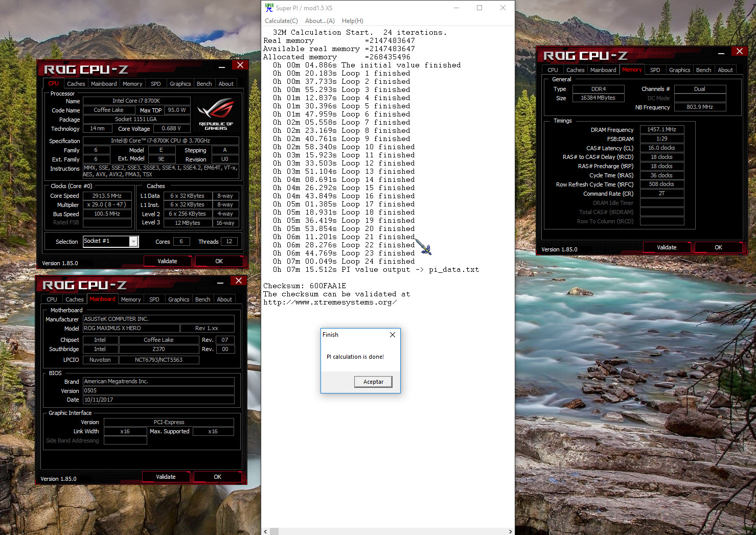Close the Mainboard ROG CPU-Z window
The image size is (756, 535).
[238, 281]
